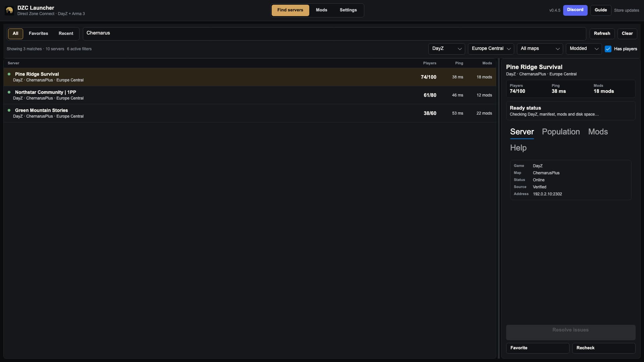This screenshot has height=362, width=644.
Task: Click green status dot for Northstar Community
Action: [9, 92]
